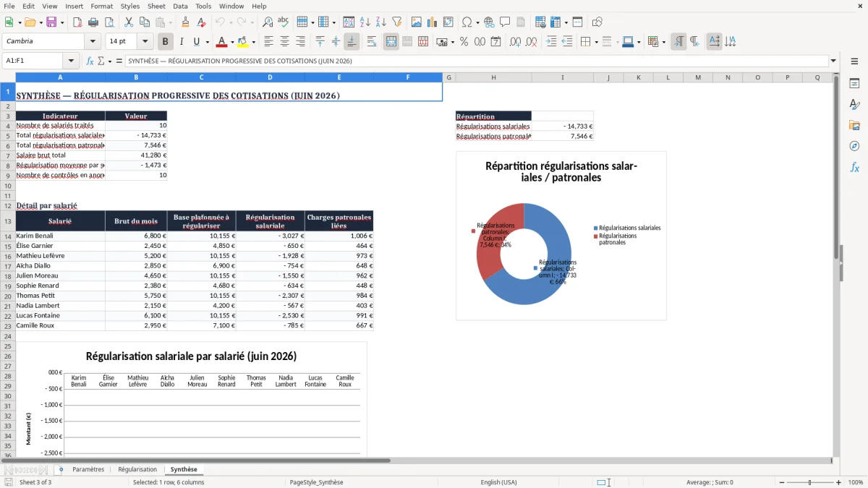This screenshot has height=488, width=868.
Task: Open background color dropdown arrow
Action: pyautogui.click(x=253, y=42)
